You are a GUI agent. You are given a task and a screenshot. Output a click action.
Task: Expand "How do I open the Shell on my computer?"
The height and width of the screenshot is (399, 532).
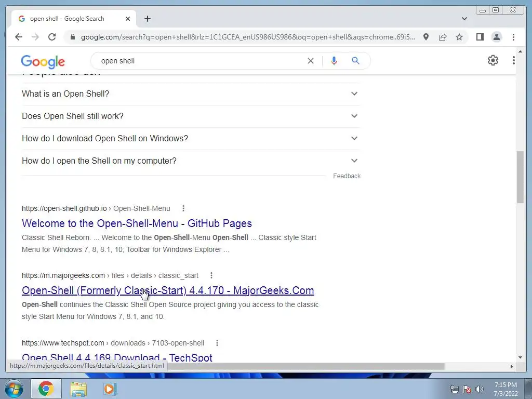pos(191,161)
